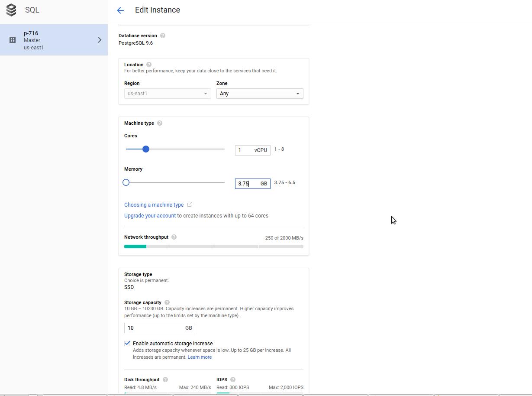Click the Cores vCPU input field
Viewport: 532px width, 396px height.
(253, 150)
